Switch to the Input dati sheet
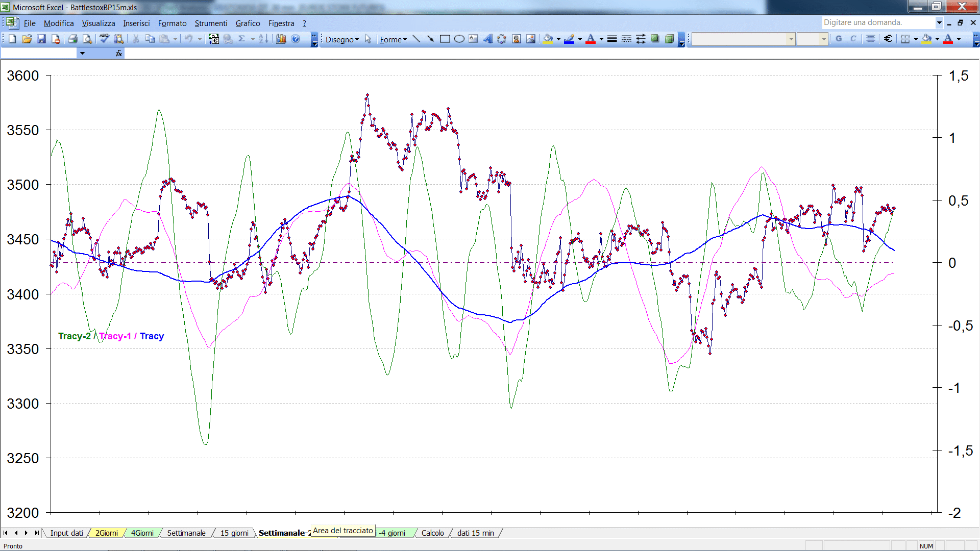The image size is (980, 551). (66, 533)
